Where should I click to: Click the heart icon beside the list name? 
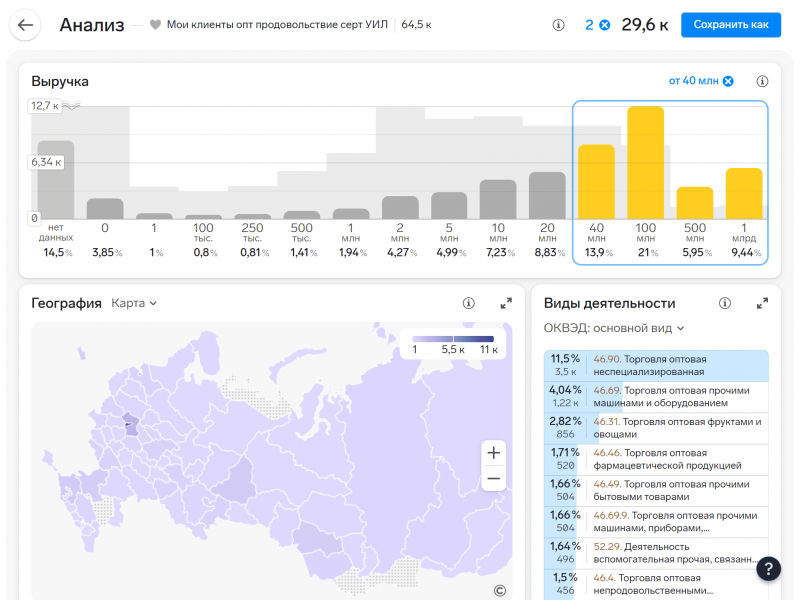click(x=155, y=25)
